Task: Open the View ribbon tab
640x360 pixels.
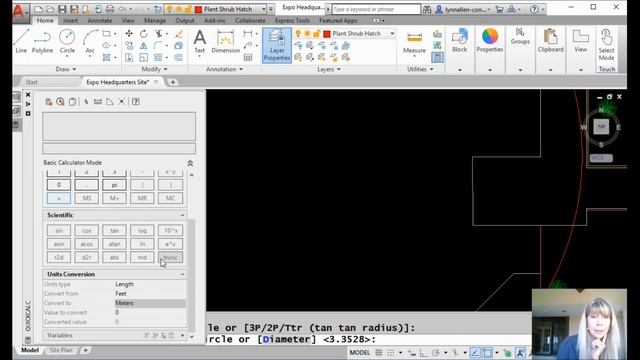Action: click(x=128, y=20)
